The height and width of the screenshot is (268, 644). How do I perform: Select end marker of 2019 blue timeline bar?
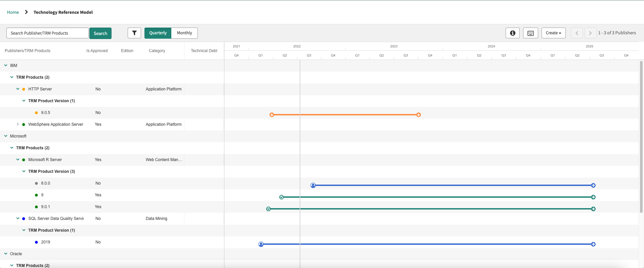click(x=593, y=244)
